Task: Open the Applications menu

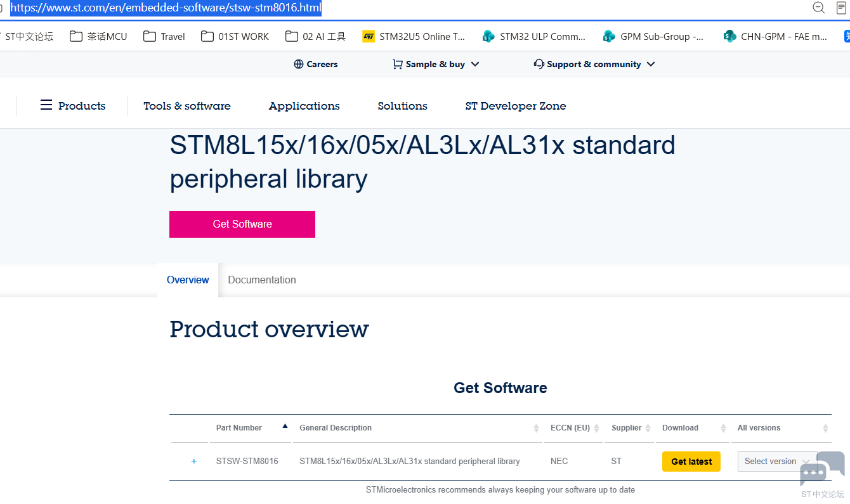Action: pos(304,106)
